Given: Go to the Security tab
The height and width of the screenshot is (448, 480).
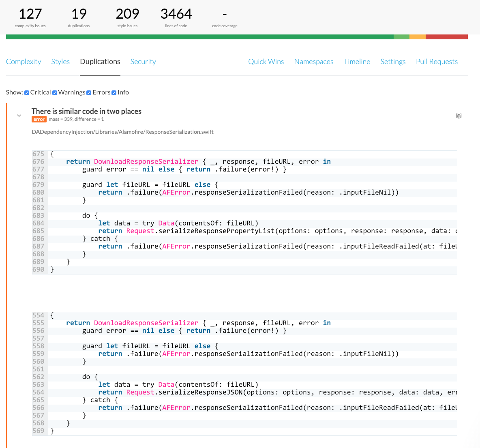Looking at the screenshot, I should click(143, 62).
